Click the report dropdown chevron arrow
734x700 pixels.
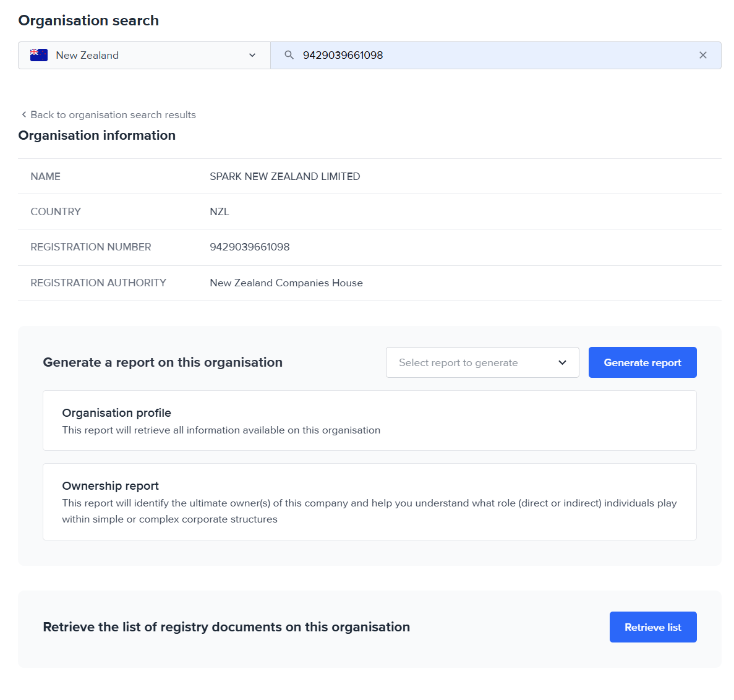tap(562, 362)
